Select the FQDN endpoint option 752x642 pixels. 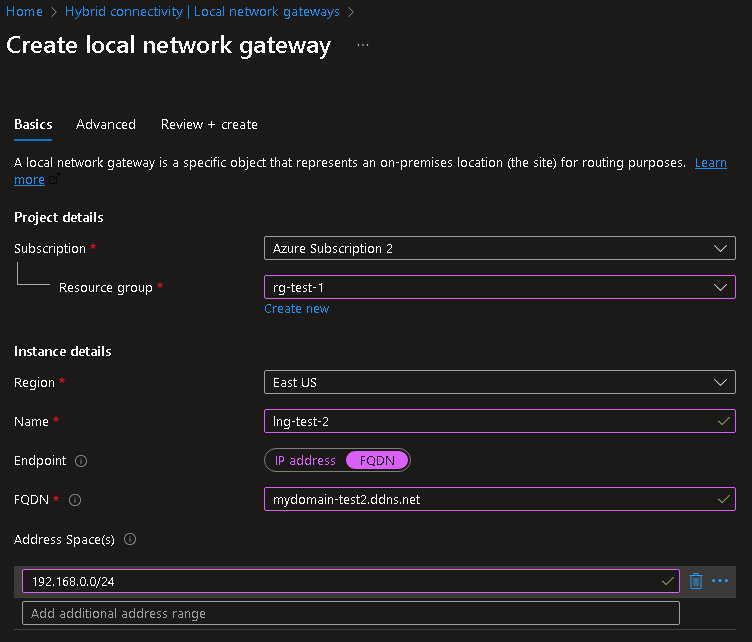point(377,461)
